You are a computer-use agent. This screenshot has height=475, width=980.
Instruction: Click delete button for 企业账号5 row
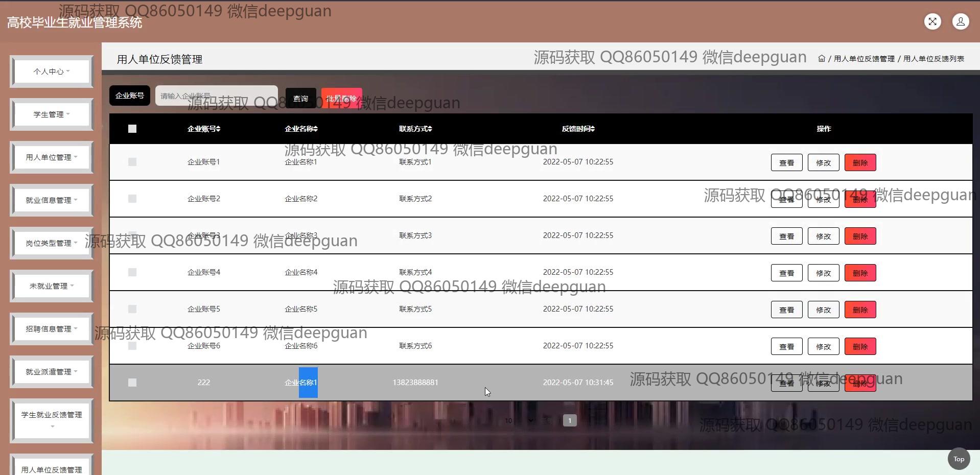[860, 310]
